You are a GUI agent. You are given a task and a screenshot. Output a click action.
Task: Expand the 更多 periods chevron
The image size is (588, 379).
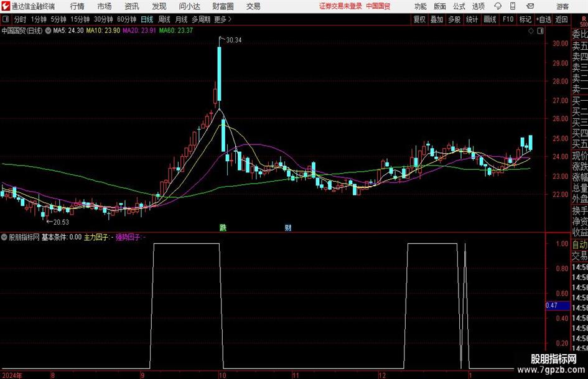point(230,19)
